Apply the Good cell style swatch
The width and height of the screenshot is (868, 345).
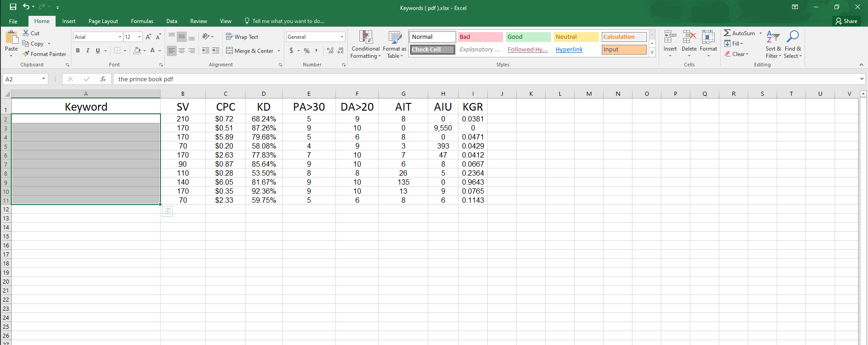coord(528,37)
